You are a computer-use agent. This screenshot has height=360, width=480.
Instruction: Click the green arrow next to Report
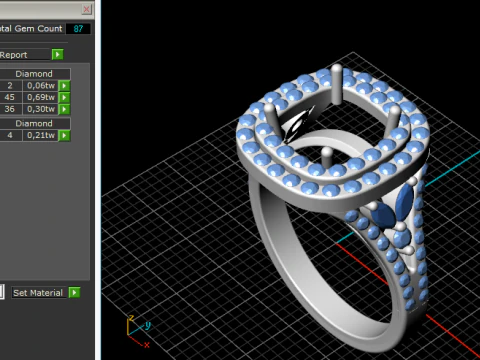57,54
